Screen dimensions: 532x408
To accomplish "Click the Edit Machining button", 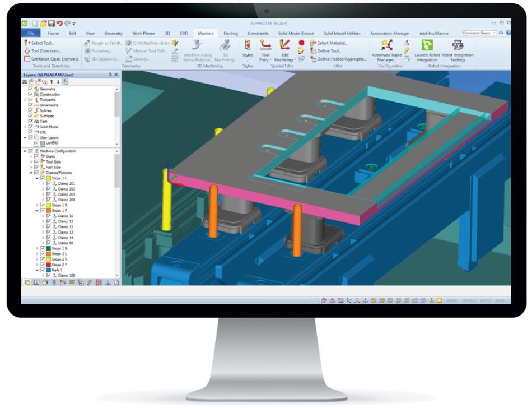I will tap(284, 51).
